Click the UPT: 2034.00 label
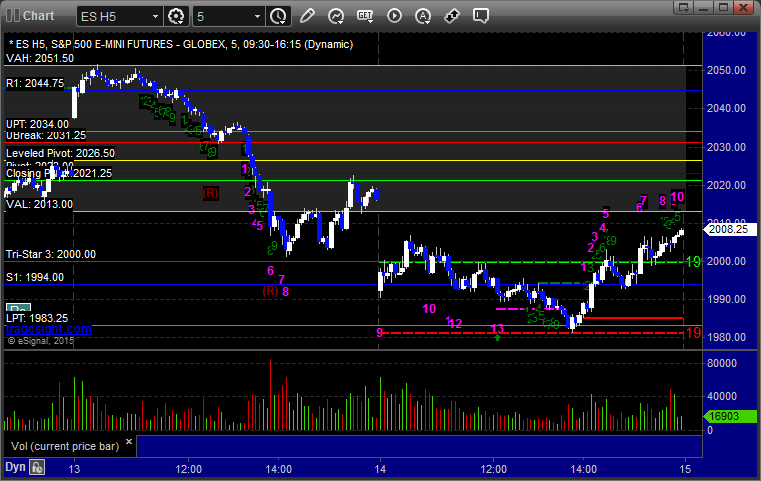The width and height of the screenshot is (761, 481). 37,124
